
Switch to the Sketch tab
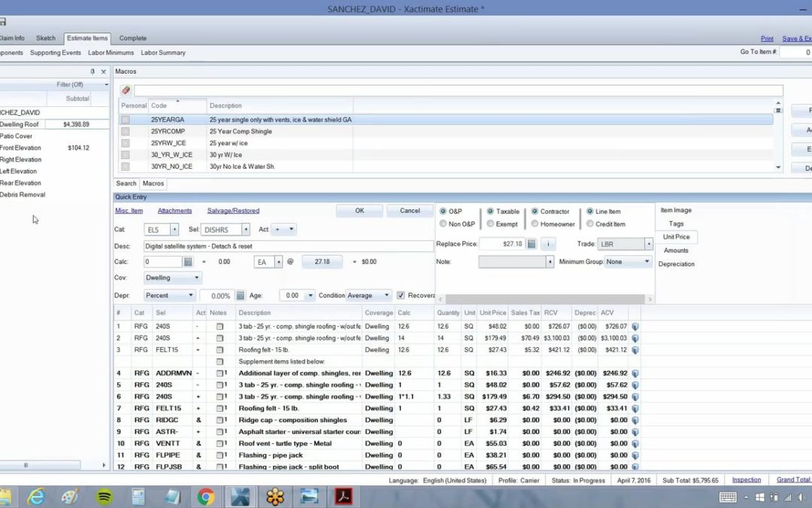(46, 38)
